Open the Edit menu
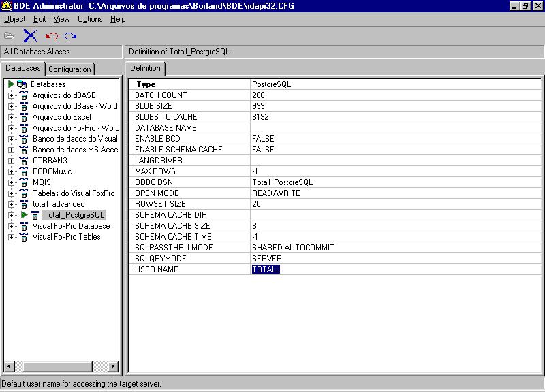The height and width of the screenshot is (392, 545). [40, 19]
